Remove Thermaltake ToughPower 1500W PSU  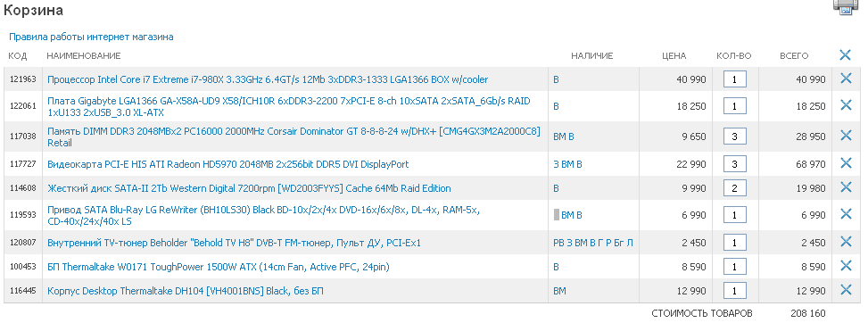click(x=846, y=266)
